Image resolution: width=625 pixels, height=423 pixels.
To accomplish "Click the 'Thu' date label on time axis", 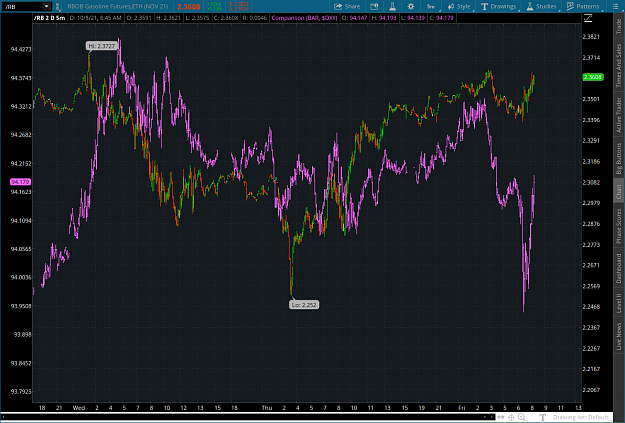I will point(267,407).
